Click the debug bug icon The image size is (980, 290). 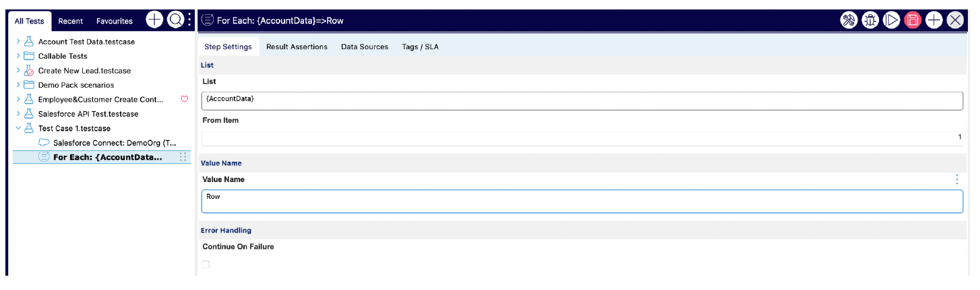[870, 20]
